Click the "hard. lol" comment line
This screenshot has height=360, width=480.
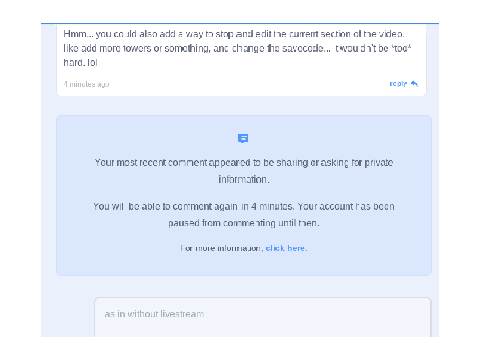pos(80,63)
